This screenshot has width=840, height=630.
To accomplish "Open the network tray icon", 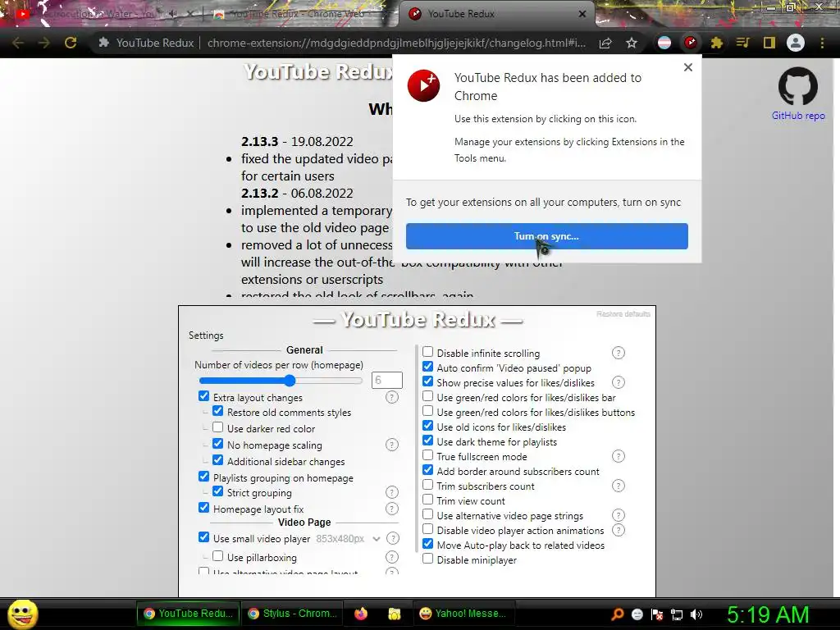I will pyautogui.click(x=677, y=614).
